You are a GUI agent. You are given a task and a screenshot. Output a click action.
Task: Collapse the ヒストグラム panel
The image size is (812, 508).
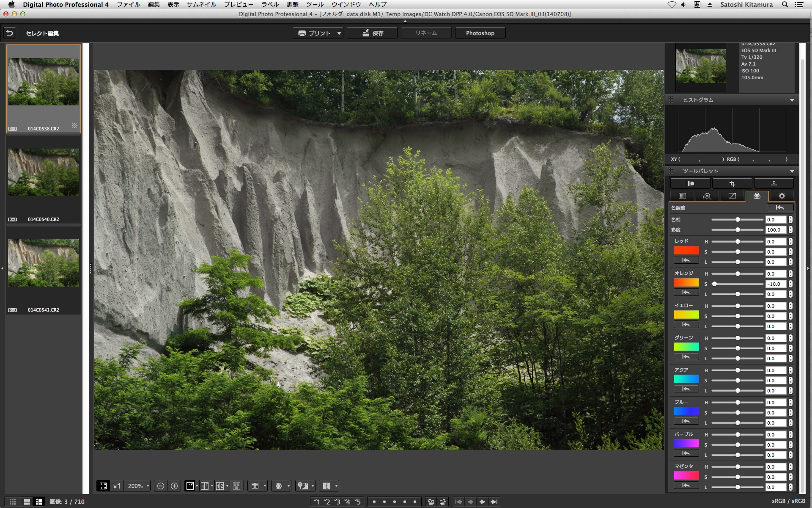(792, 100)
